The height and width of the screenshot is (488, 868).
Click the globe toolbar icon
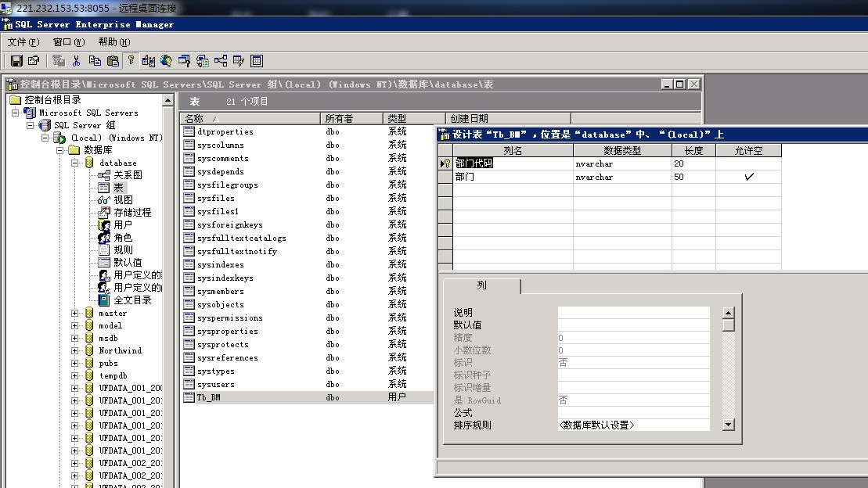coord(166,61)
